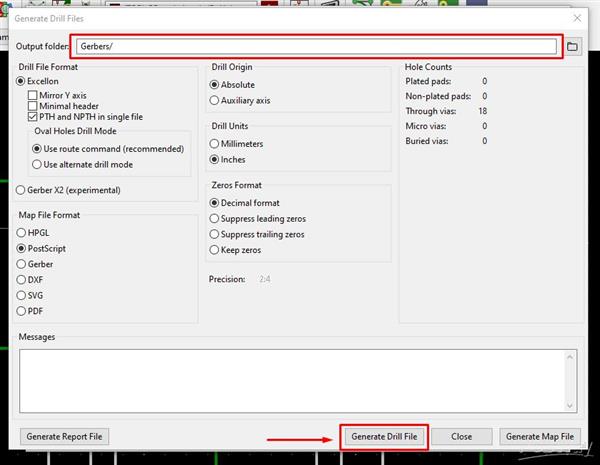Set drill origin to Auxiliary axis

(214, 100)
